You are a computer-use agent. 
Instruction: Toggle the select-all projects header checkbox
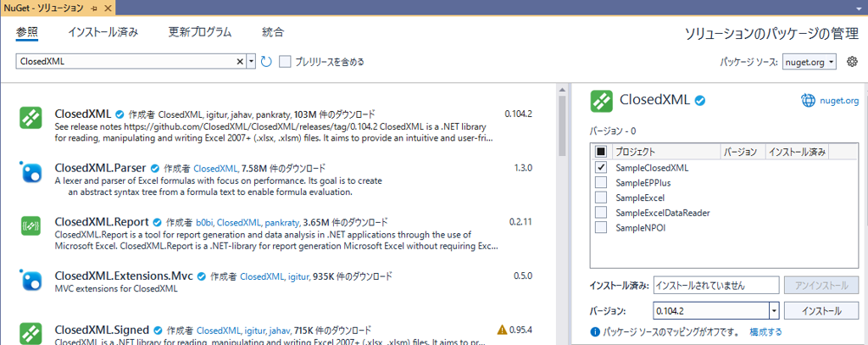[x=601, y=152]
